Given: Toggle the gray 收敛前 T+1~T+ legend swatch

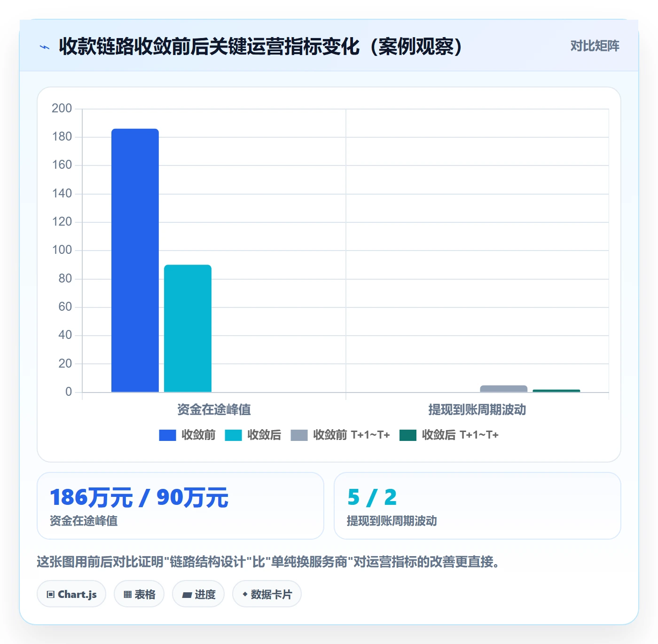Looking at the screenshot, I should 299,435.
